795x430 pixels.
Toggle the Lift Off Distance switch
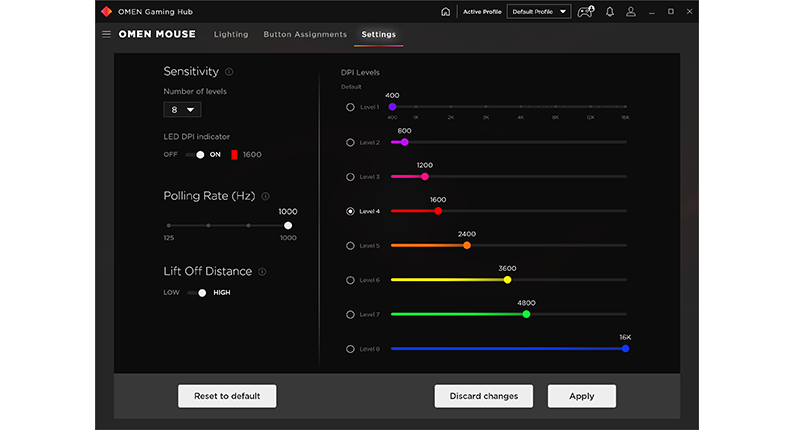point(197,293)
